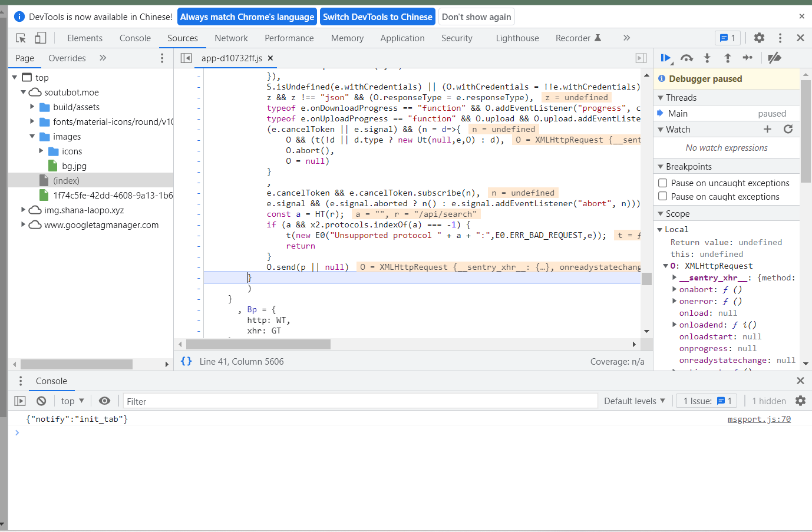Open the console context top dropdown
Viewport: 812px width, 532px height.
pyautogui.click(x=72, y=401)
